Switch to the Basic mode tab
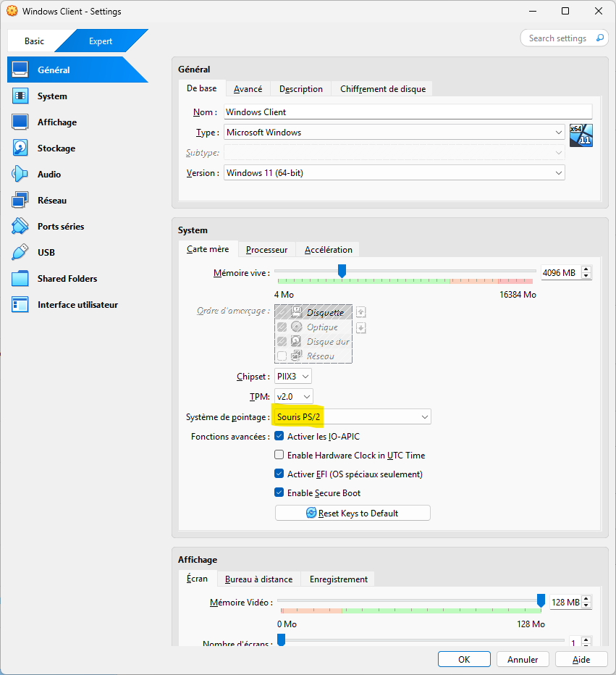This screenshot has height=675, width=616. [x=34, y=41]
